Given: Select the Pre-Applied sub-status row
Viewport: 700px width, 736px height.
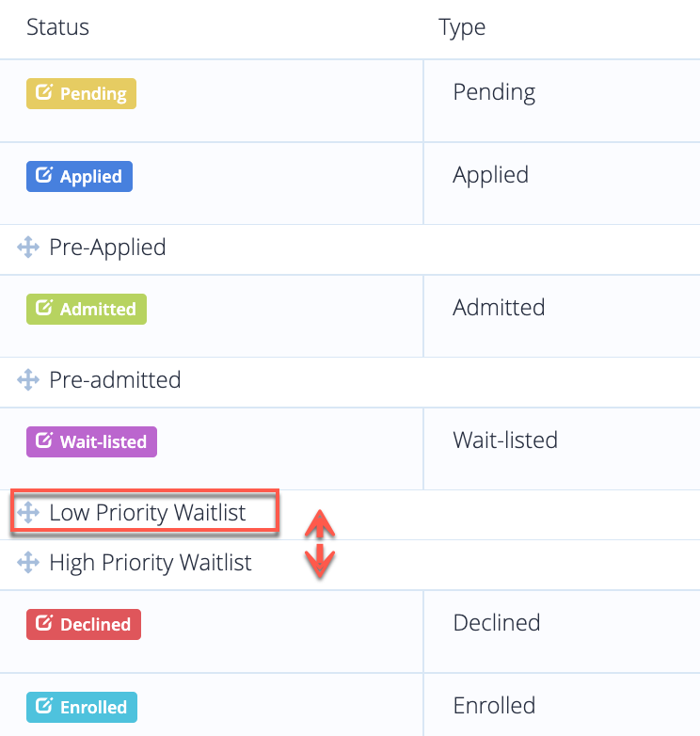Looking at the screenshot, I should click(x=350, y=249).
